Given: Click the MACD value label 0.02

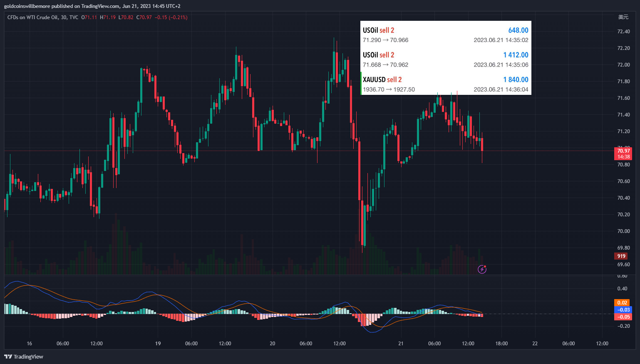Looking at the screenshot, I should (x=622, y=303).
